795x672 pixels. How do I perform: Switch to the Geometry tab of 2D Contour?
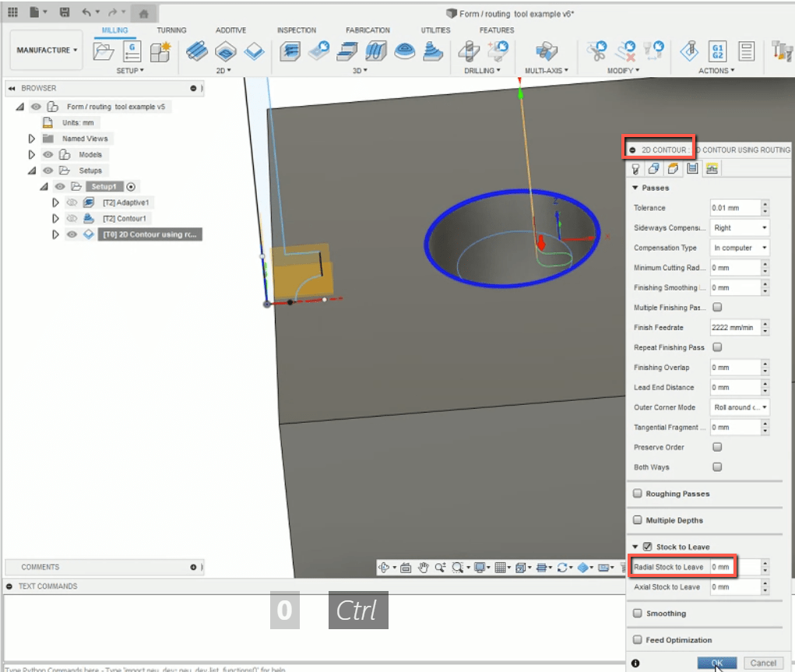[x=653, y=169]
